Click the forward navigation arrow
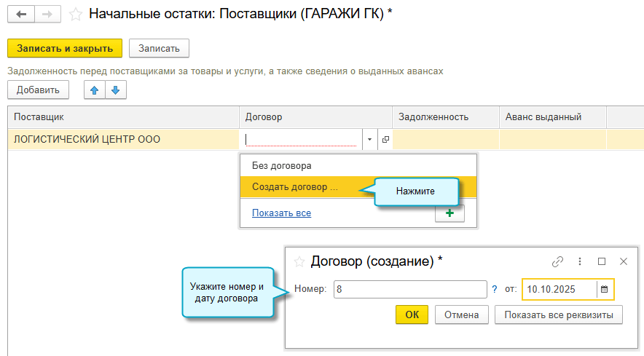The image size is (644, 356). 46,13
